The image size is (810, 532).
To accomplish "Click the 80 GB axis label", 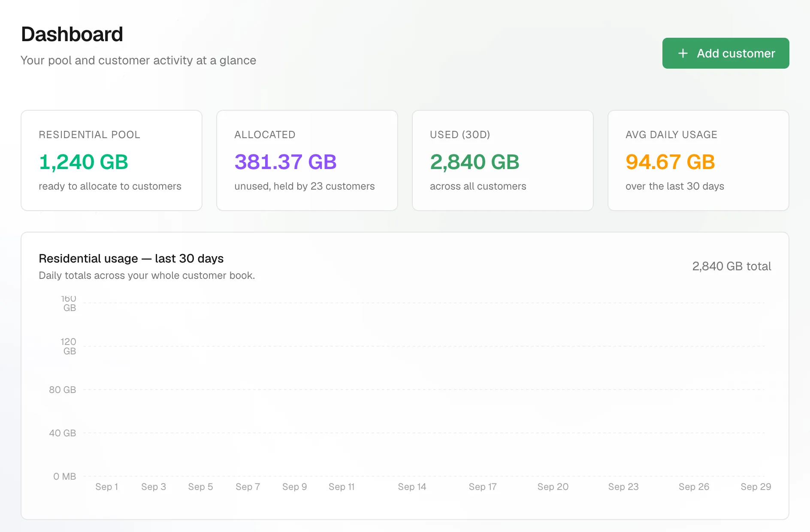I will [63, 390].
